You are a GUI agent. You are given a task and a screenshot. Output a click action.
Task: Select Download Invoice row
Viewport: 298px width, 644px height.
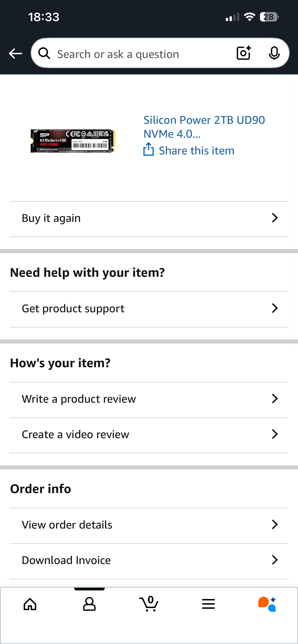tap(66, 560)
